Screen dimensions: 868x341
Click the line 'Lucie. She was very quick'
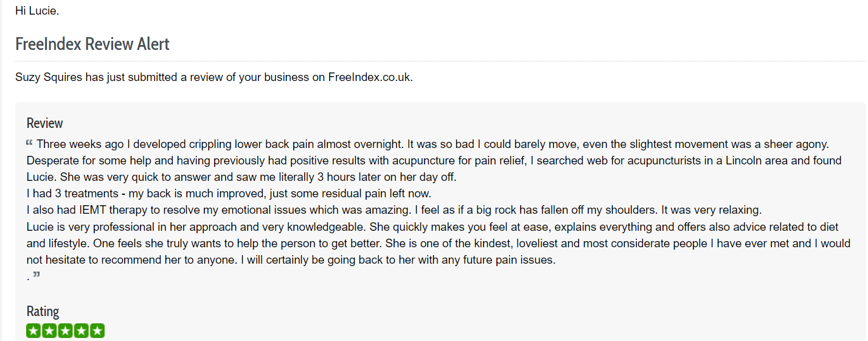(241, 177)
